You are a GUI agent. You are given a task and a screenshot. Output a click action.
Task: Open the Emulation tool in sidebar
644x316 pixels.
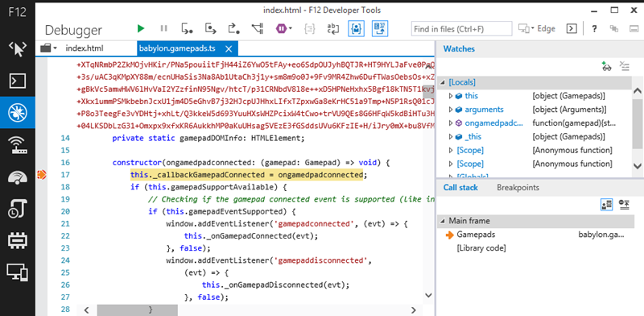[17, 272]
